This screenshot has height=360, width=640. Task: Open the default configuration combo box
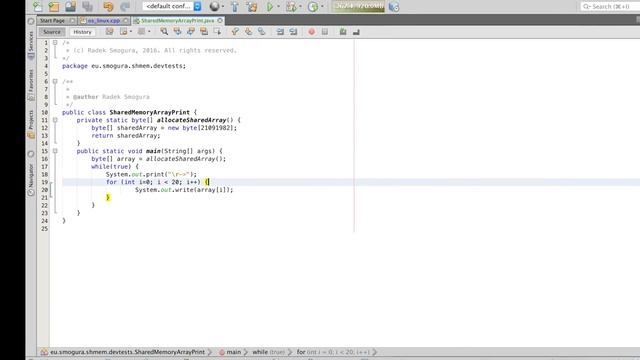click(172, 7)
